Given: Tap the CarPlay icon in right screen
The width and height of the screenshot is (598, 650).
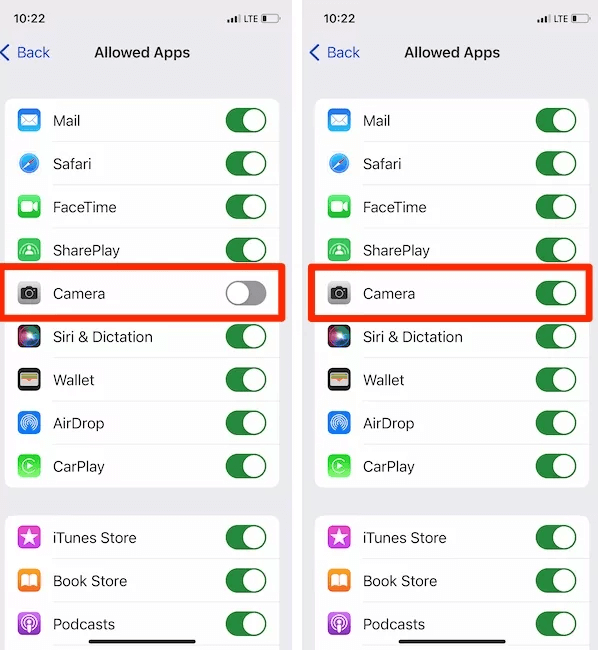Looking at the screenshot, I should [339, 466].
